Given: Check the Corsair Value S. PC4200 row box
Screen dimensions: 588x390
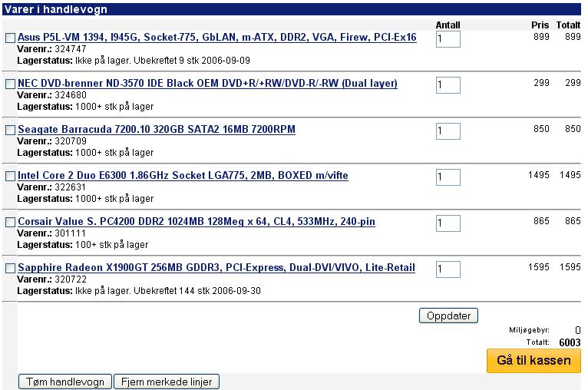Looking at the screenshot, I should (11, 223).
